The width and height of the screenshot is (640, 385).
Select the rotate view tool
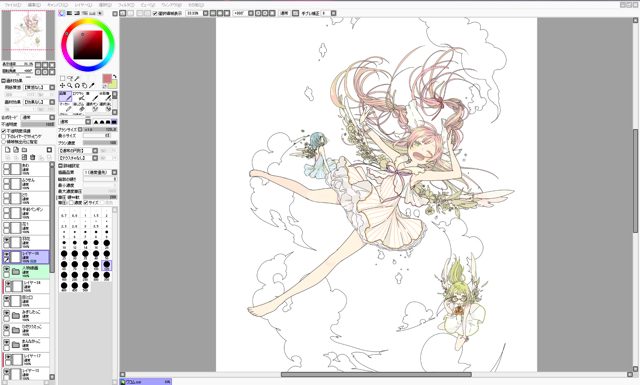click(x=77, y=86)
